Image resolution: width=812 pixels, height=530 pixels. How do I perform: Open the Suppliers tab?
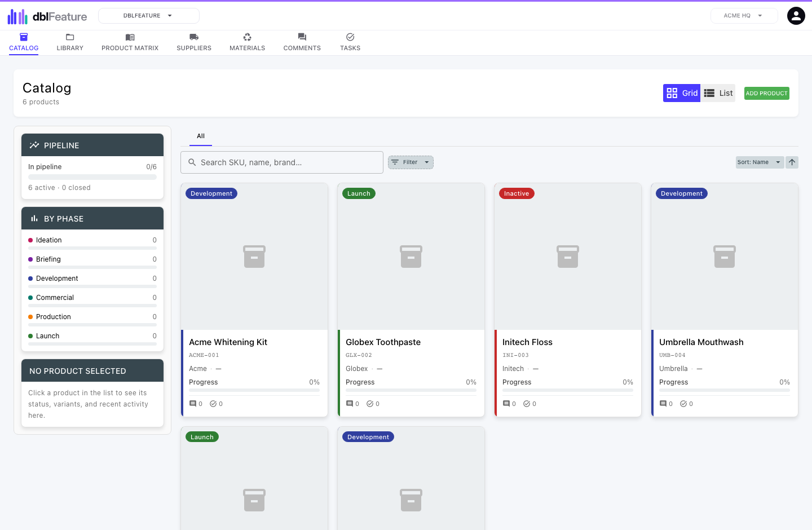pyautogui.click(x=194, y=42)
